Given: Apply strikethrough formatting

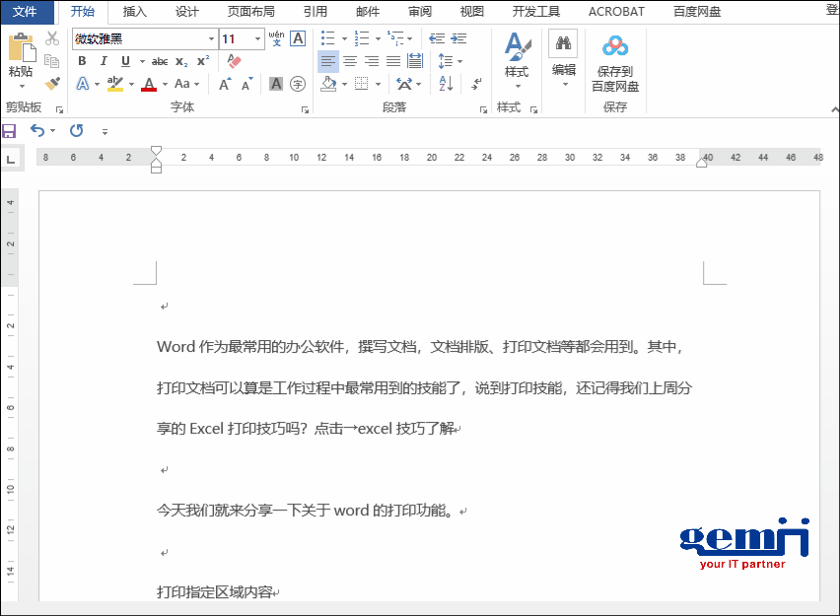Looking at the screenshot, I should tap(158, 60).
